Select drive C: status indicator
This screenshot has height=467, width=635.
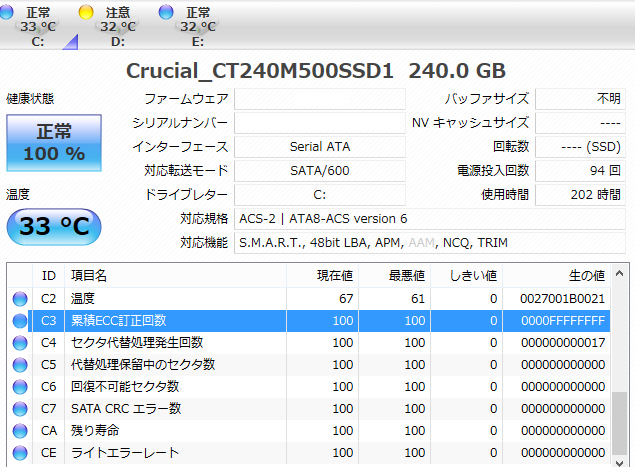tap(6, 12)
